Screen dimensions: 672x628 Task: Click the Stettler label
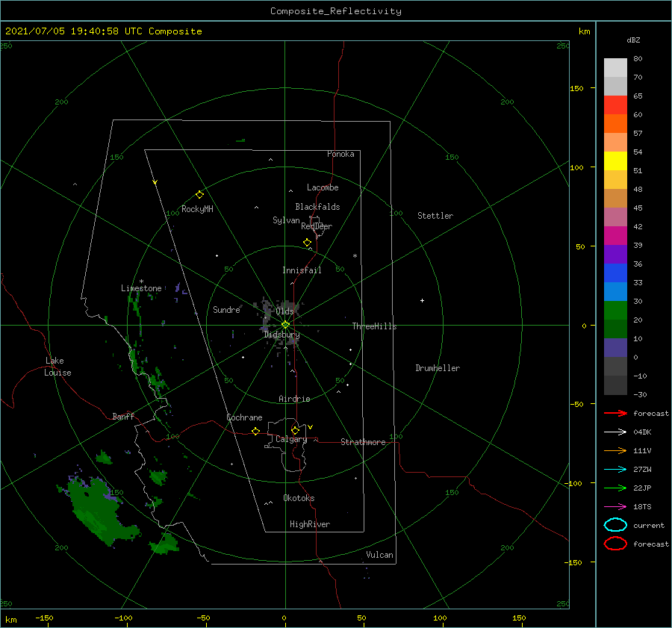[x=435, y=216]
